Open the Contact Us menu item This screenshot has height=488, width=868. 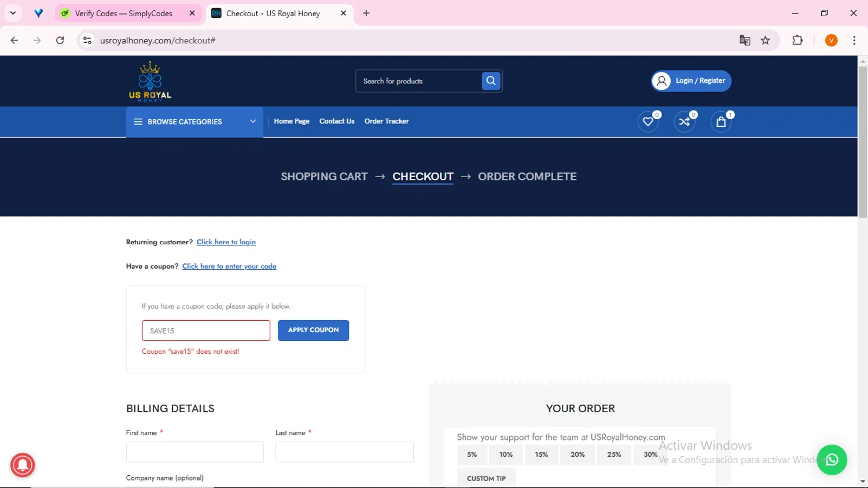[337, 122]
